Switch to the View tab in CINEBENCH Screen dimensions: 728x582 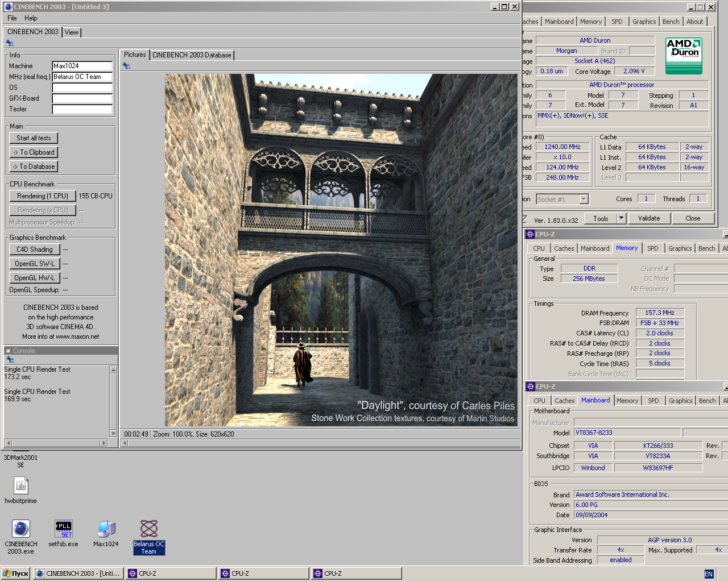click(72, 32)
